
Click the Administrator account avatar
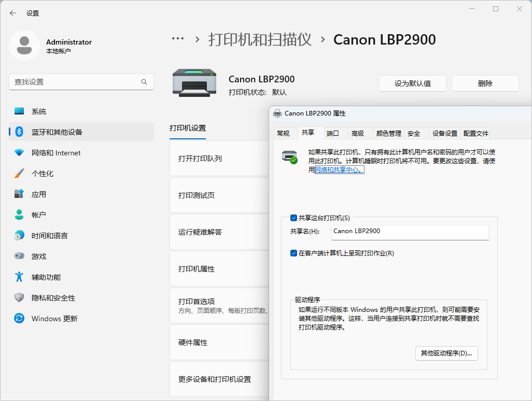[24, 46]
